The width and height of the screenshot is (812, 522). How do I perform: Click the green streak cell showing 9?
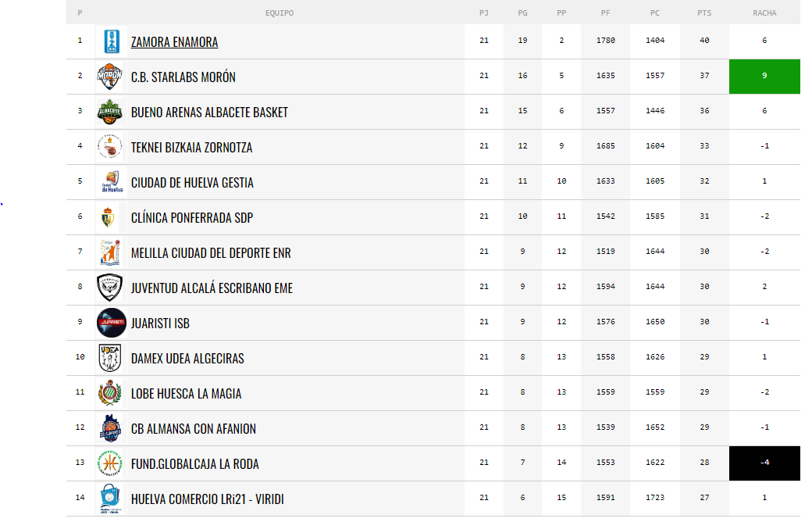764,77
